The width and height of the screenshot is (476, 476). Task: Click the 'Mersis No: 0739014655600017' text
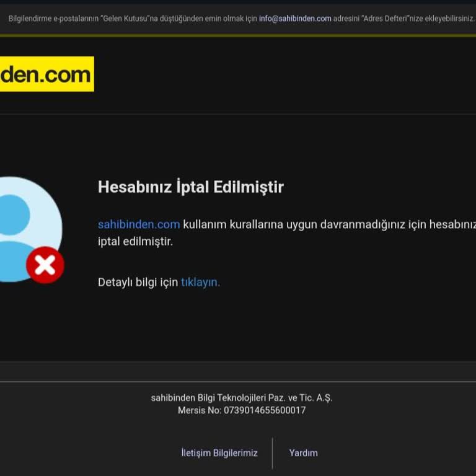click(242, 410)
